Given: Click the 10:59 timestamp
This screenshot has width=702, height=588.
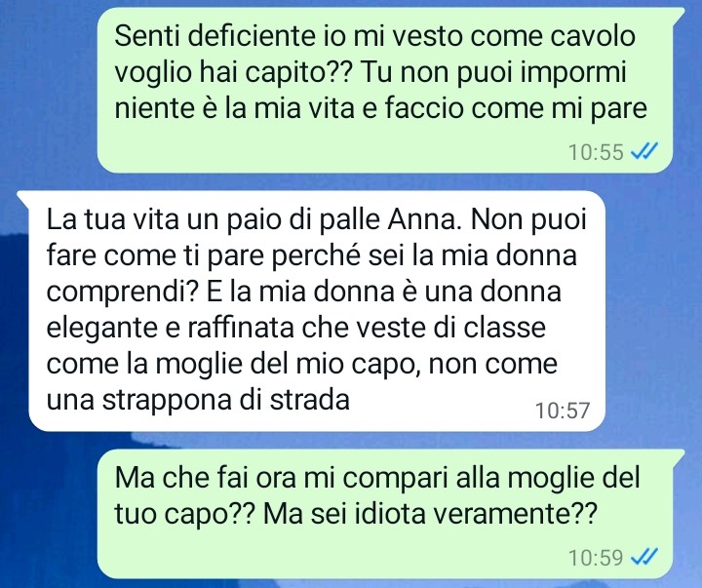Looking at the screenshot, I should pos(596,558).
